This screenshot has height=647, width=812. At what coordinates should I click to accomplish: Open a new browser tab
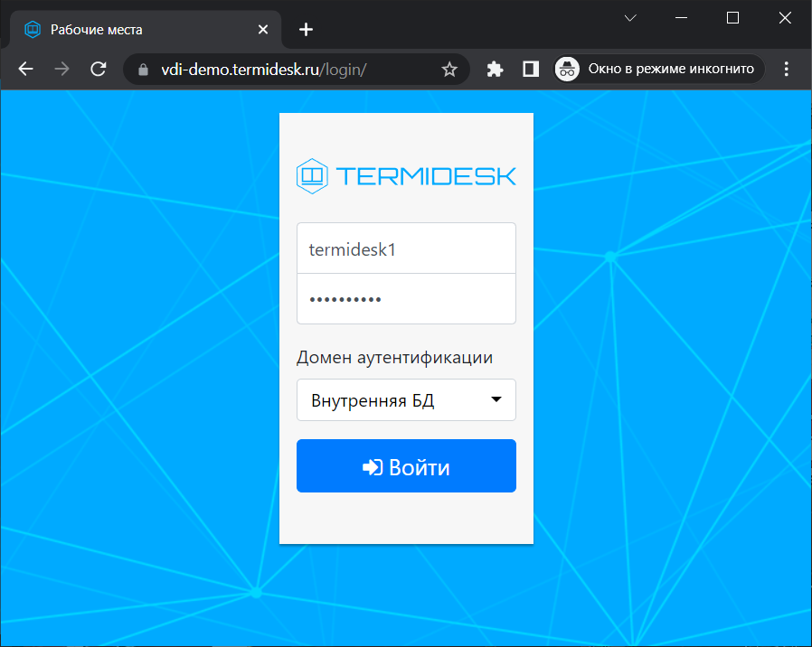[x=306, y=30]
